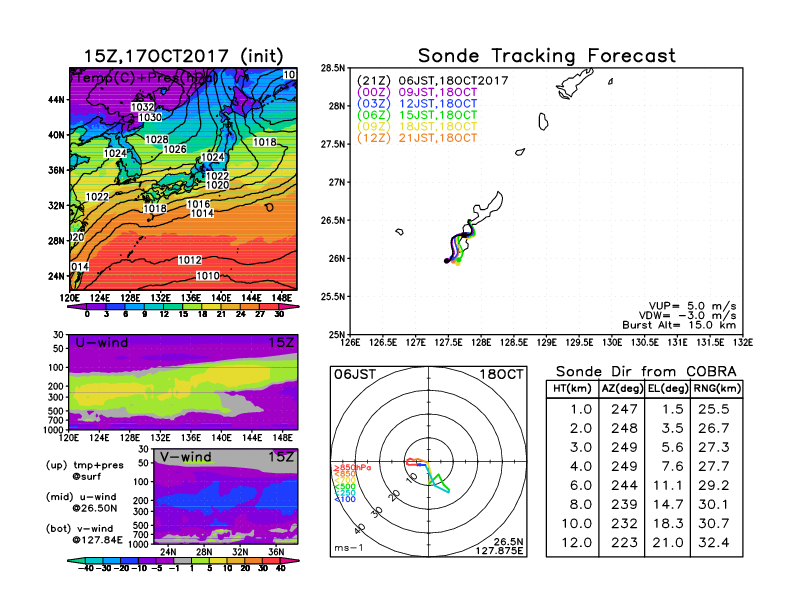Click the '127.5E' longitude axis label on the tracking map
The width and height of the screenshot is (792, 612).
coord(448,343)
